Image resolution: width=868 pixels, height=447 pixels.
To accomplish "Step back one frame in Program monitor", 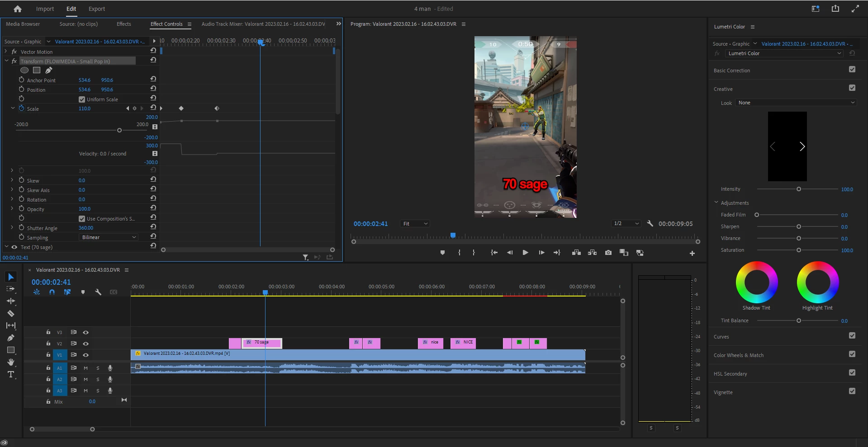I will coord(510,253).
